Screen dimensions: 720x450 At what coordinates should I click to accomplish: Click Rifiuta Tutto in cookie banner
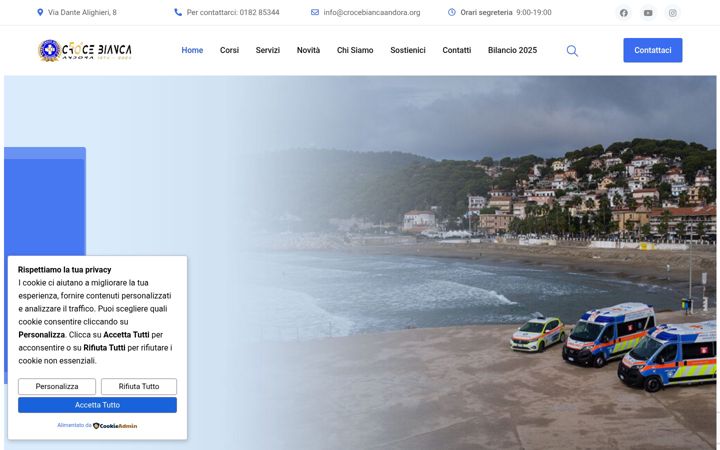coord(139,387)
